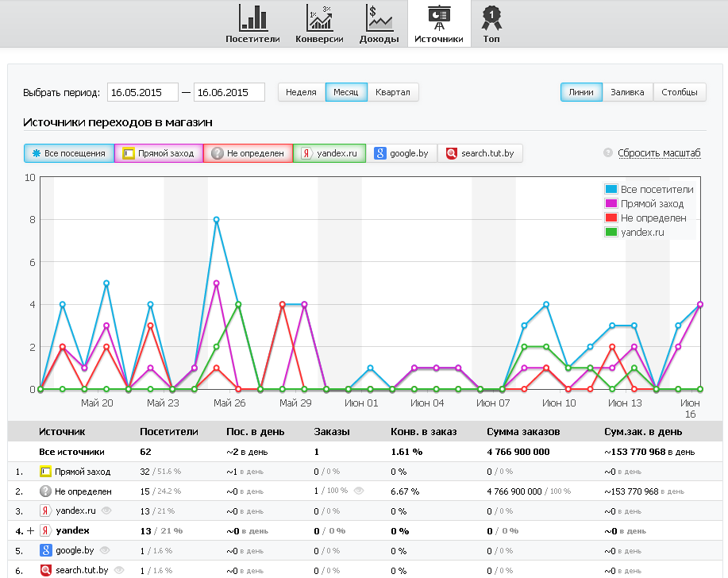
Task: Click the start date field 16.05.2015
Action: click(142, 92)
